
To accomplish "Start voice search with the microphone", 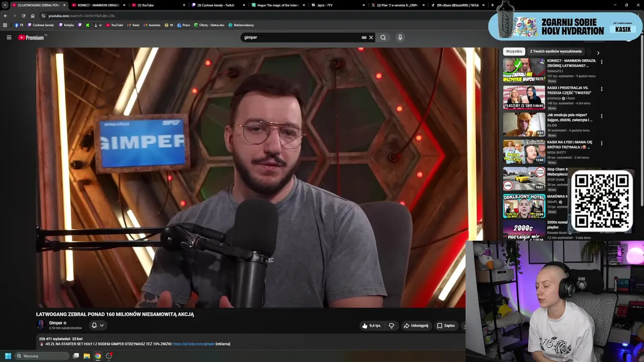I will 400,37.
